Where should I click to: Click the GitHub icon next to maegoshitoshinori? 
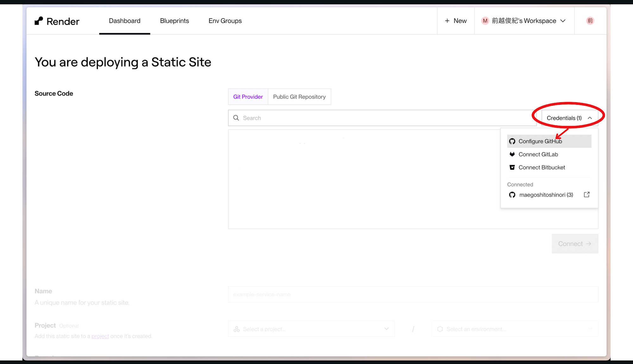(x=512, y=195)
